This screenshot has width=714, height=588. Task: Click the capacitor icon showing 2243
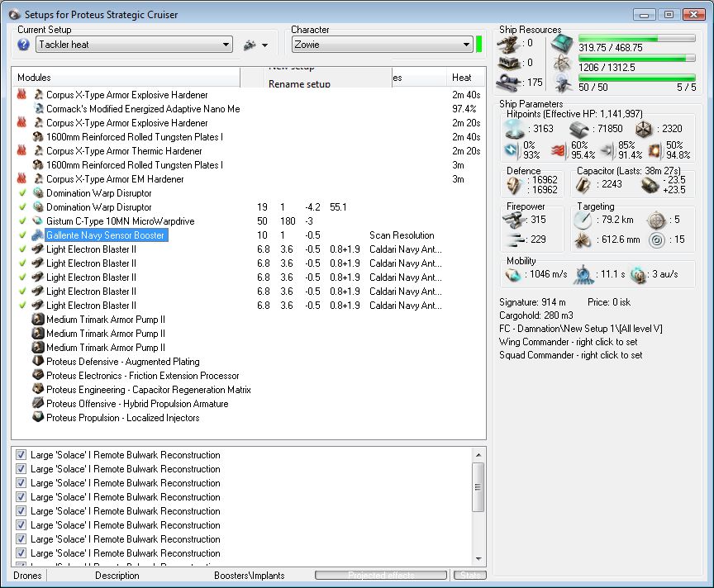coord(583,185)
